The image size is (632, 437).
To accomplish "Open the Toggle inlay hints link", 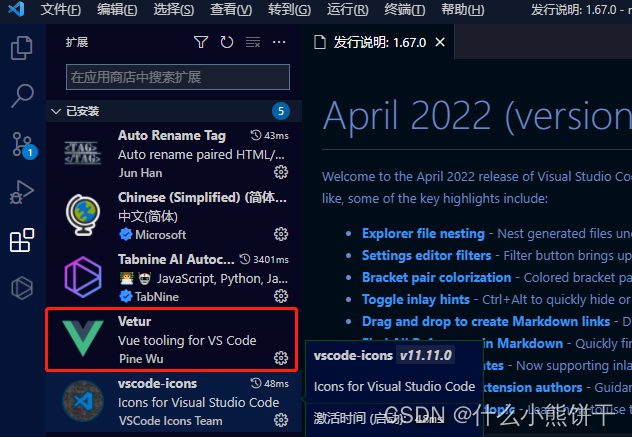I will [x=416, y=300].
